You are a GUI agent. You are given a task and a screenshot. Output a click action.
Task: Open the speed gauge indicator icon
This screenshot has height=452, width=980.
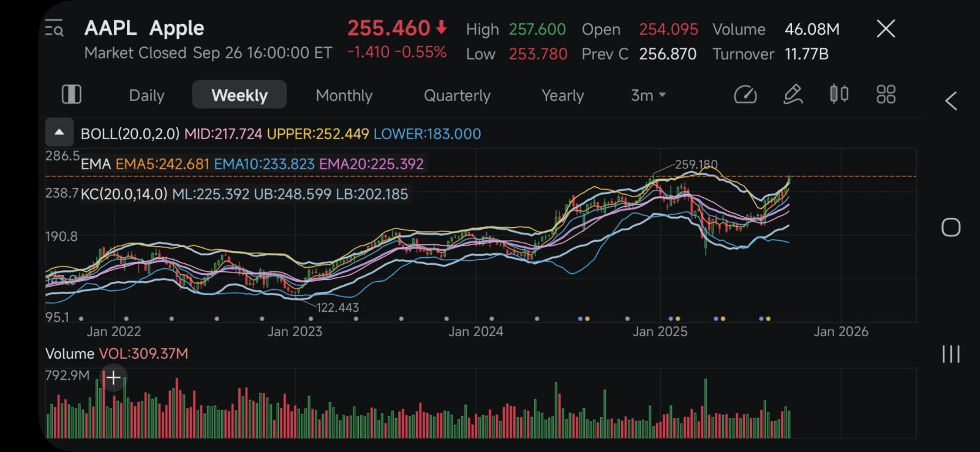pos(745,95)
